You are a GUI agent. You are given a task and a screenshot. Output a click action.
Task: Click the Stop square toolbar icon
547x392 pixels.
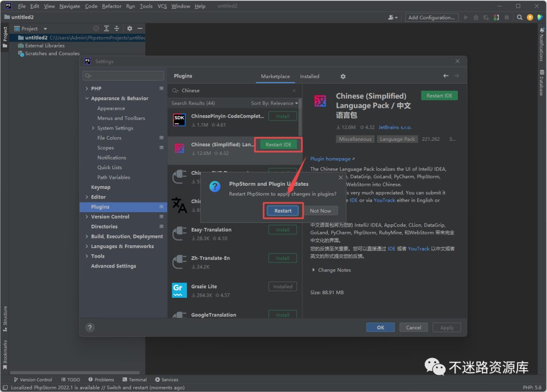(507, 17)
